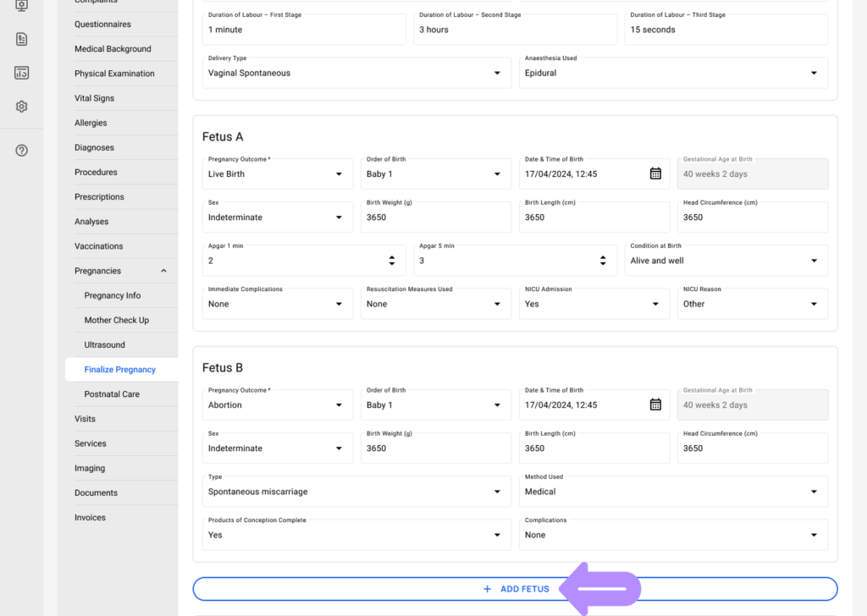Click the help question mark icon

22,151
